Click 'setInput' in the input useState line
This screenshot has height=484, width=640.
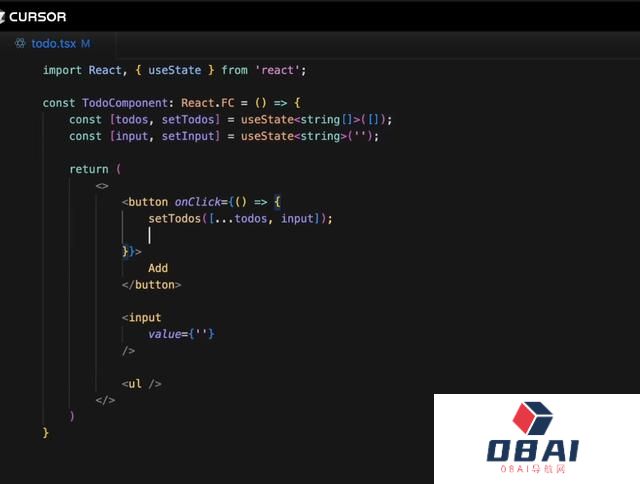(x=188, y=136)
